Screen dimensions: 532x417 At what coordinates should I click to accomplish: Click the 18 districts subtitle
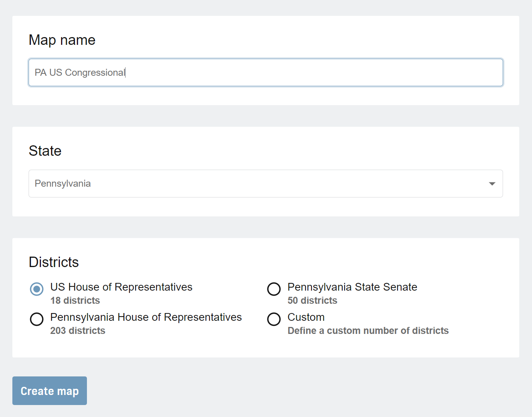coord(75,300)
